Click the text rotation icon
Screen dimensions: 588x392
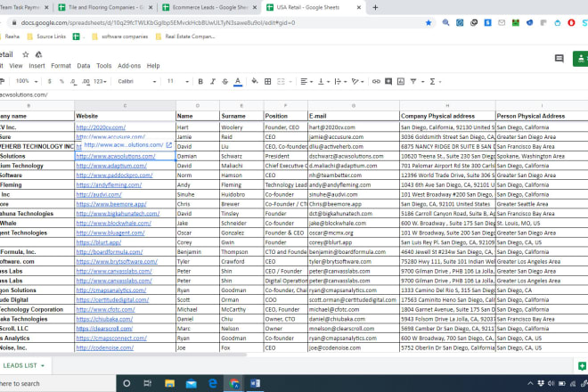tap(355, 81)
